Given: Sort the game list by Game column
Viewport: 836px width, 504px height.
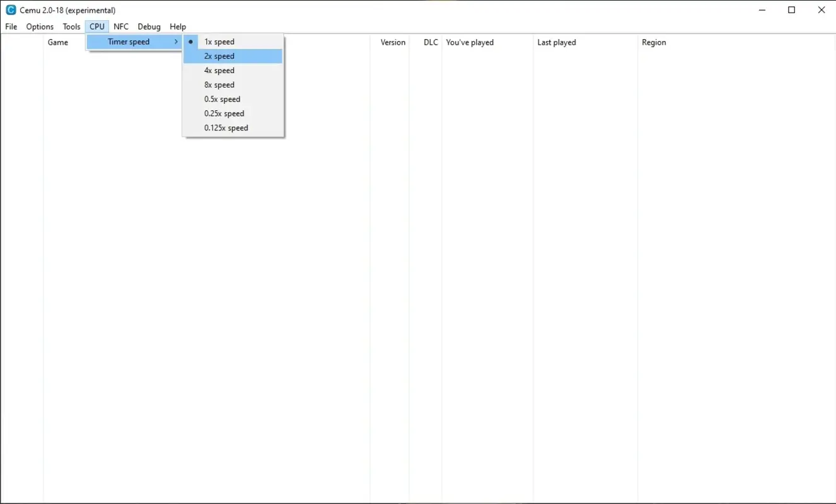Looking at the screenshot, I should click(x=59, y=42).
